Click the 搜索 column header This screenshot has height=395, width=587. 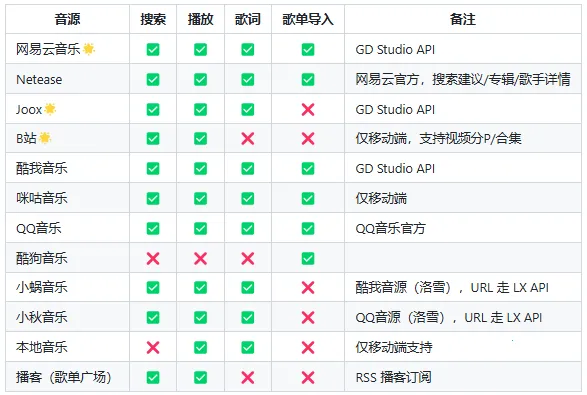click(x=153, y=19)
